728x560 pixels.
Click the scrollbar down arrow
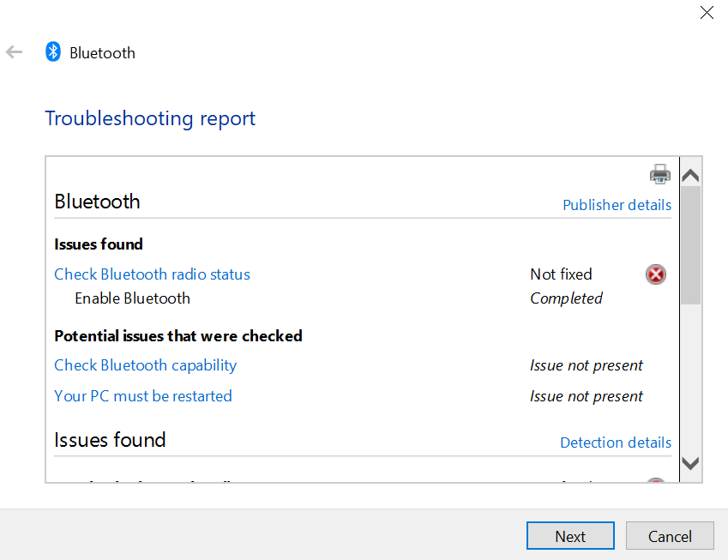690,463
